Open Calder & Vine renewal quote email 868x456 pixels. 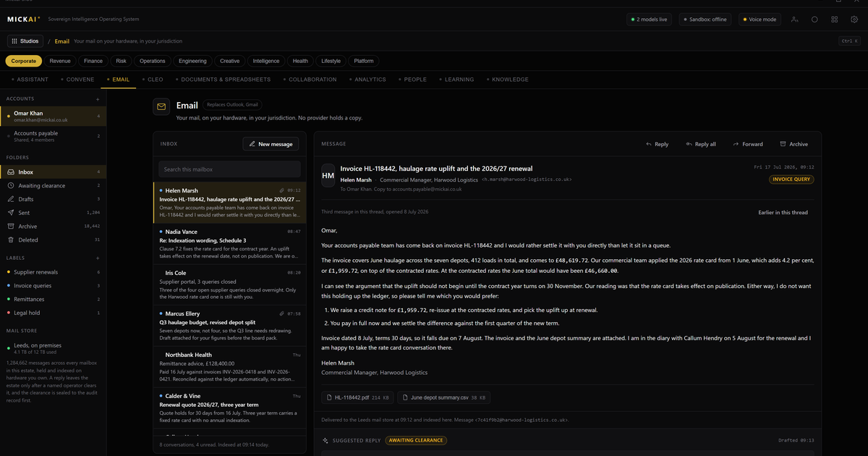click(229, 407)
